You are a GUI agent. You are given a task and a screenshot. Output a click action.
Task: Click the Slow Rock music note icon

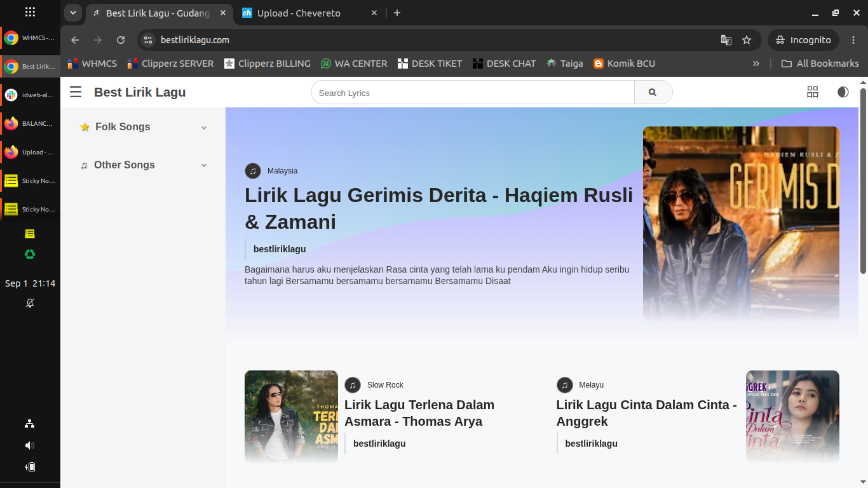tap(353, 385)
